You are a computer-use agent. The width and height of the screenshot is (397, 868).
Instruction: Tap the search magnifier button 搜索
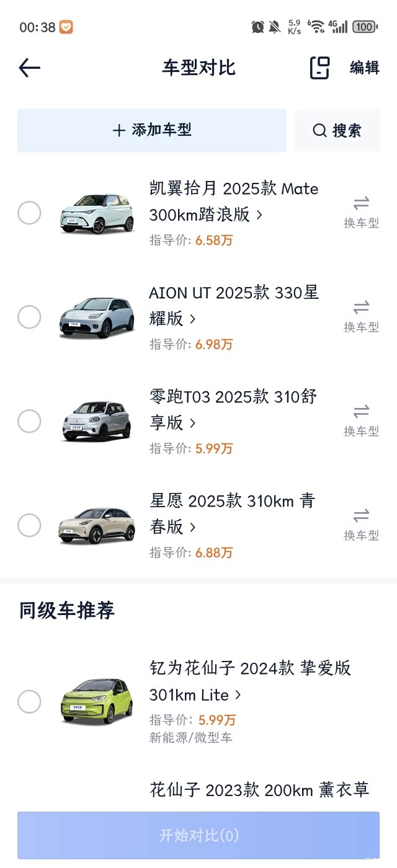click(x=337, y=130)
